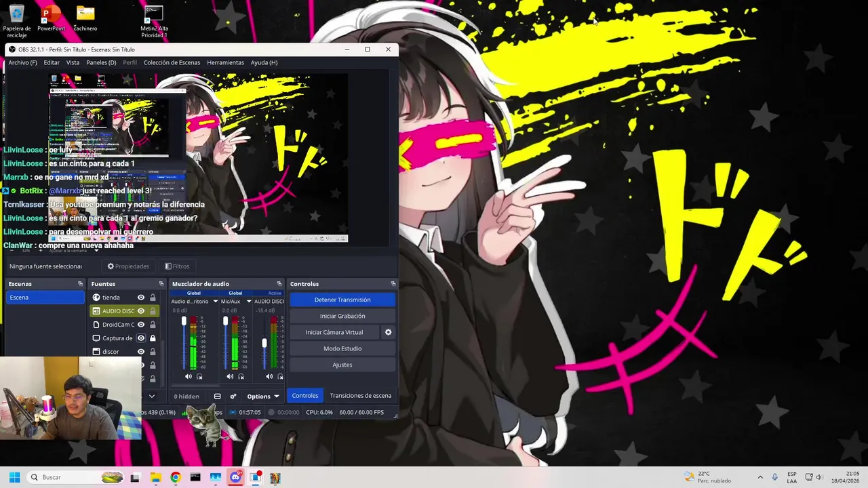Open the Archivo (F) menu
Viewport: 868px width, 488px height.
coord(22,62)
